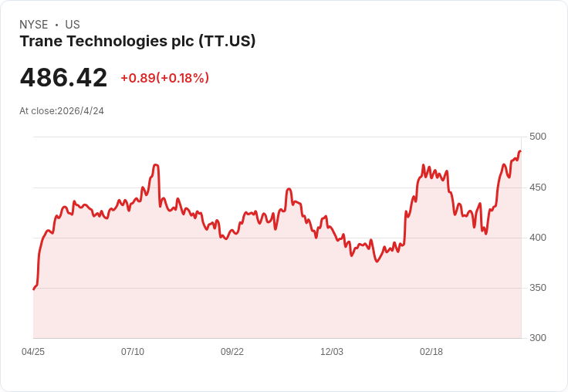Click the 02/18 date axis label

[x=431, y=351]
